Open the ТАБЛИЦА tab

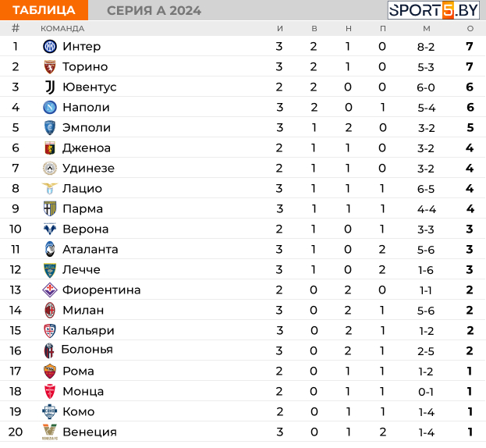[44, 10]
